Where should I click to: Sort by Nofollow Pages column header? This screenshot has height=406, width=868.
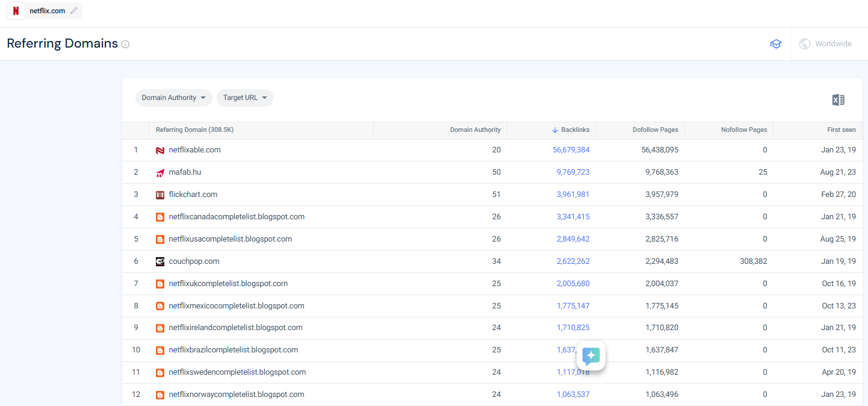pyautogui.click(x=744, y=130)
